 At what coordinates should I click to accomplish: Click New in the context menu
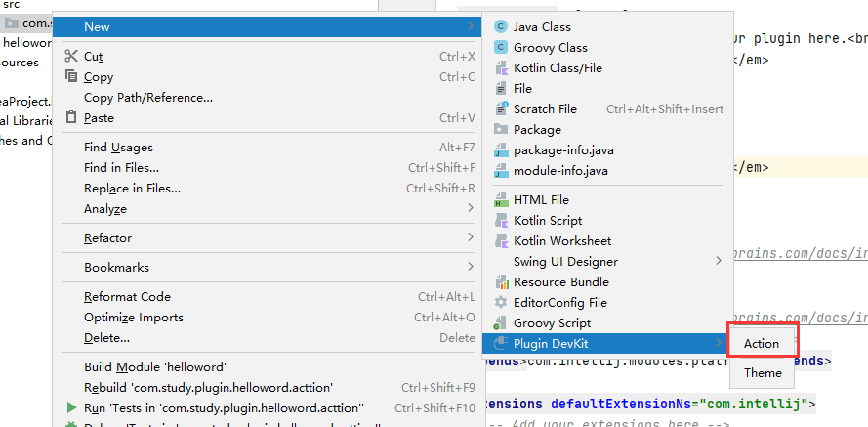point(268,26)
